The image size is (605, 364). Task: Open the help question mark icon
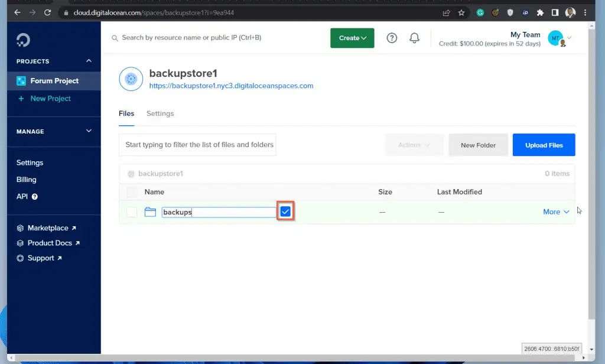point(392,38)
